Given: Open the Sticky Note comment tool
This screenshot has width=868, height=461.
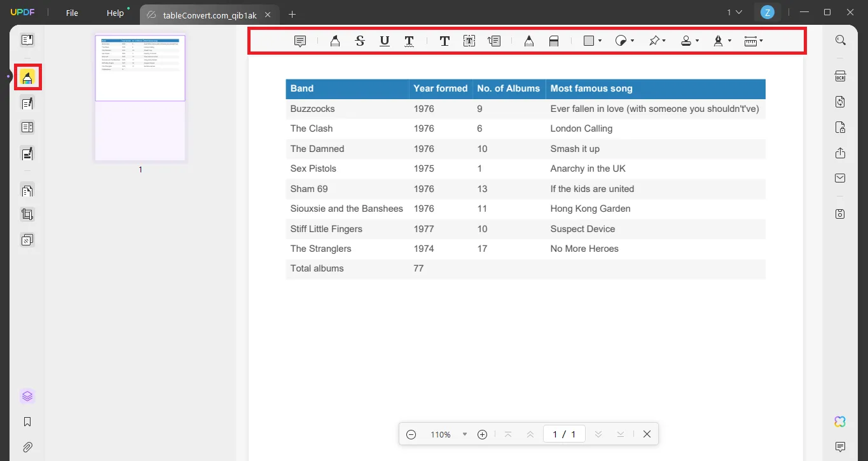Looking at the screenshot, I should point(300,41).
